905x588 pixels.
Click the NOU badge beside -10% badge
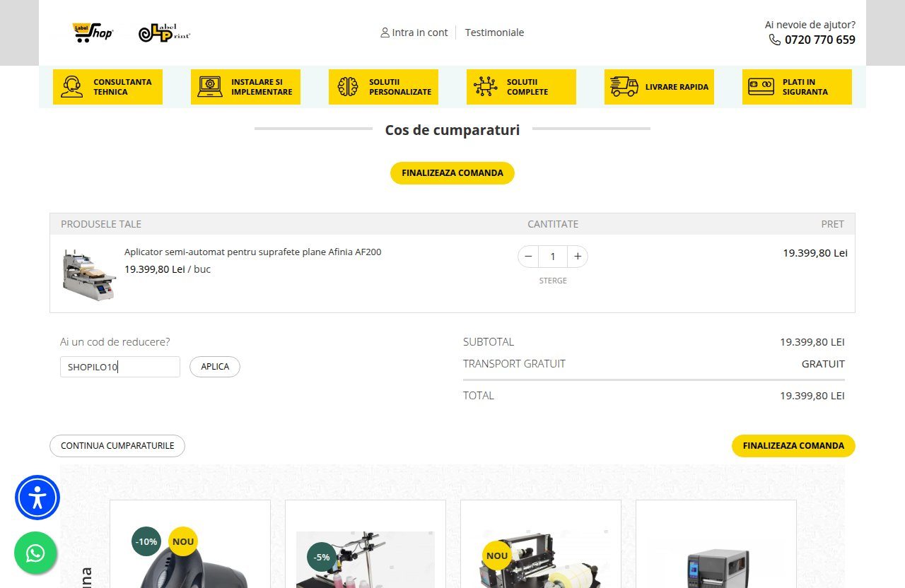tap(183, 541)
